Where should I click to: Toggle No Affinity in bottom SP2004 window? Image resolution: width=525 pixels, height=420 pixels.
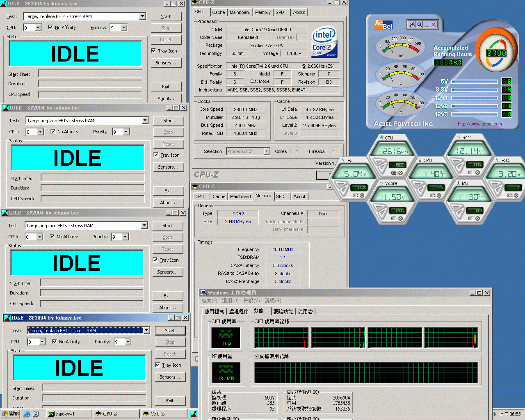point(55,342)
